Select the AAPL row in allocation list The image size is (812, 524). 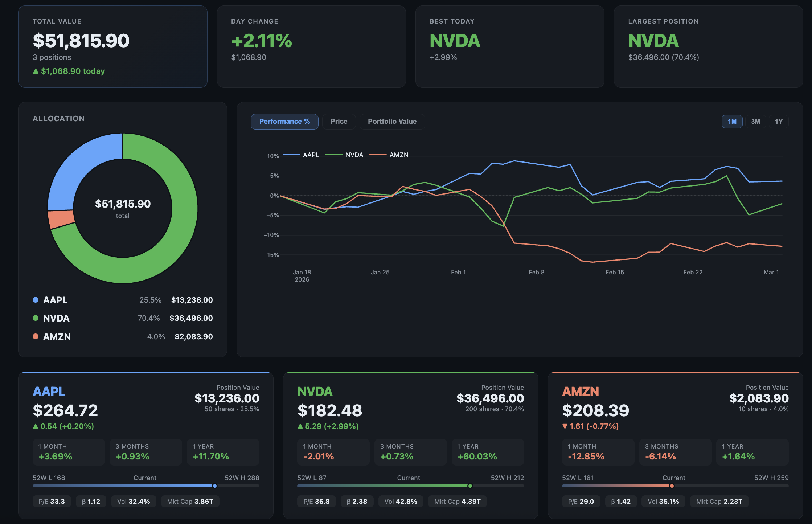[123, 300]
